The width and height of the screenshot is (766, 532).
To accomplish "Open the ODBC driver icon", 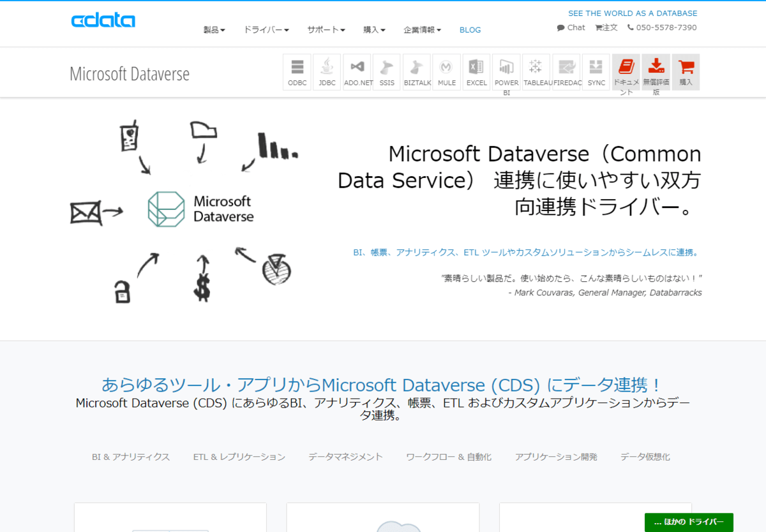I will point(297,72).
